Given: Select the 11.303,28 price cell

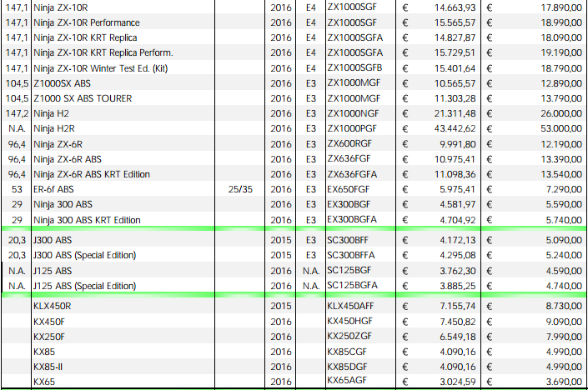Looking at the screenshot, I should click(455, 98).
